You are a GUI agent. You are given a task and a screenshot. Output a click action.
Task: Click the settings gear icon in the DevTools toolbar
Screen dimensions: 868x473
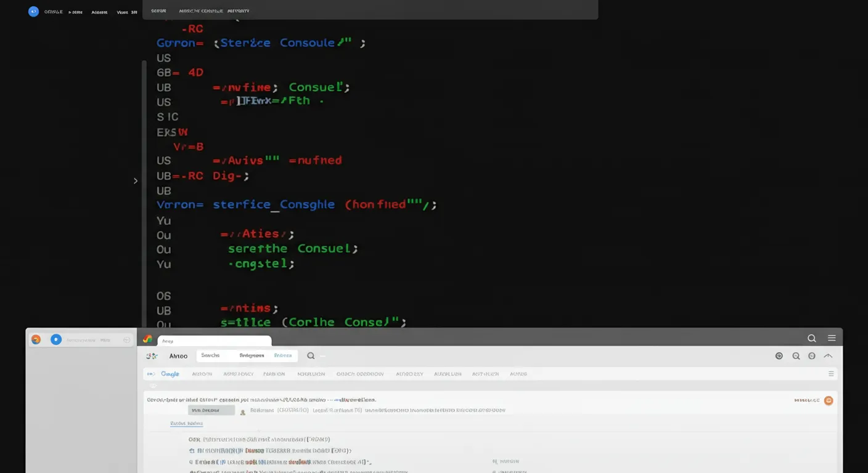pos(779,355)
